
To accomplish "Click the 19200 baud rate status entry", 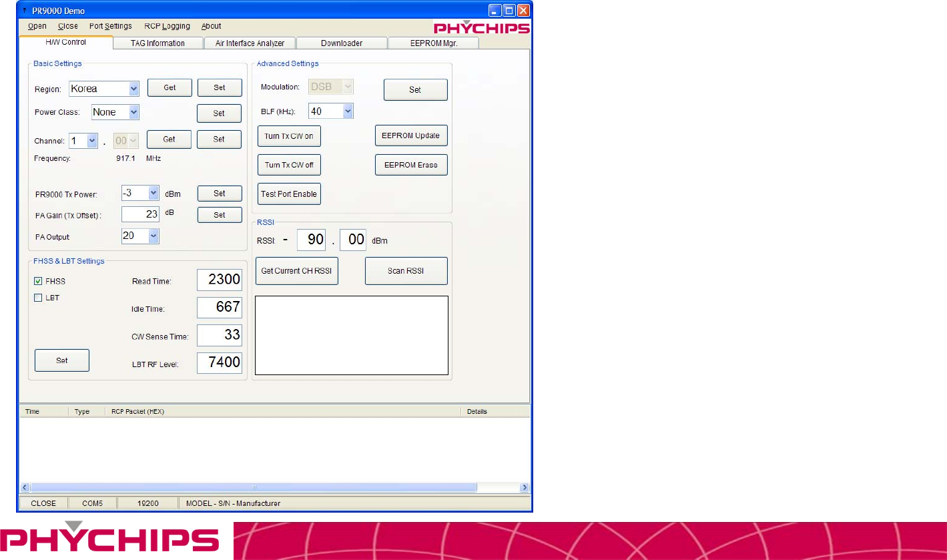I will [148, 503].
